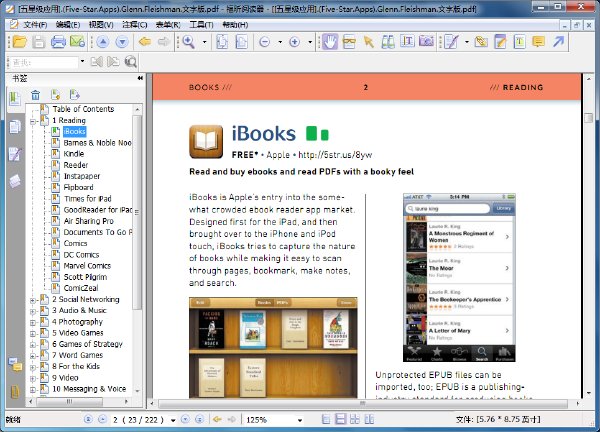Save the document using the floppy disk icon
Screen dimensions: 600x432
38,42
